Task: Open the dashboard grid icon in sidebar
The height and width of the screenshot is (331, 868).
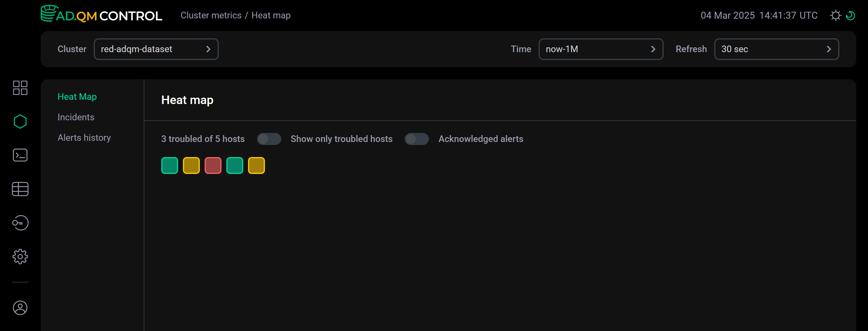Action: [x=20, y=88]
